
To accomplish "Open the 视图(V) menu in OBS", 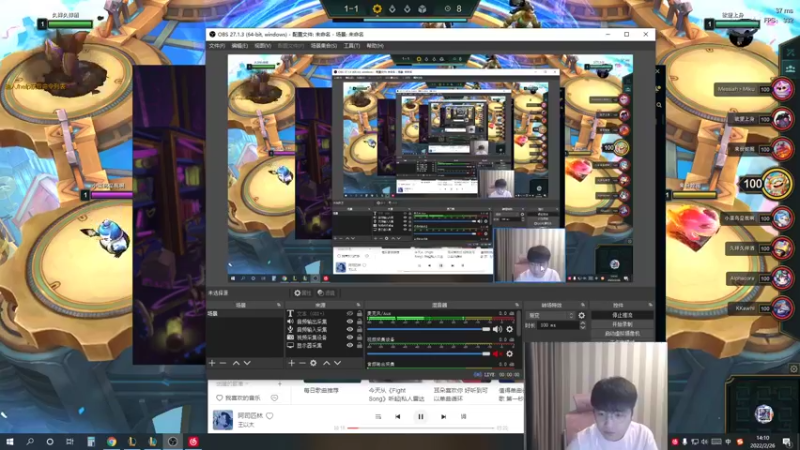I will [x=262, y=46].
